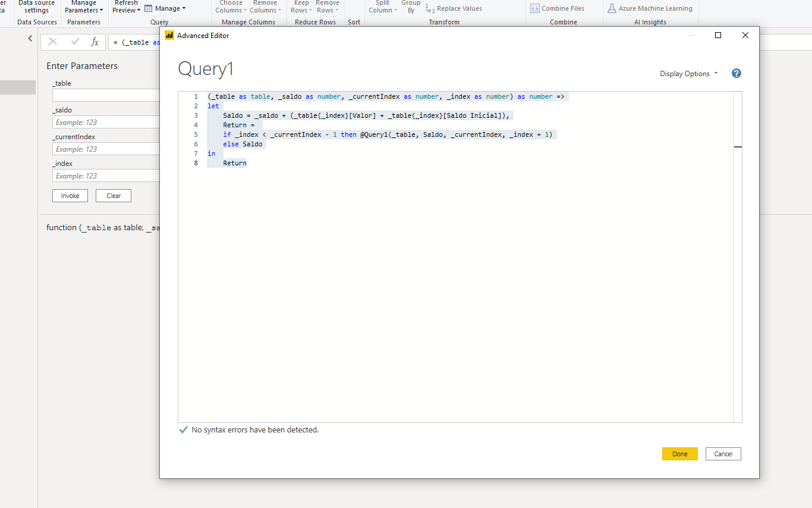Open Manage Parameters dropdown
Image resolution: width=812 pixels, height=508 pixels.
tap(84, 7)
